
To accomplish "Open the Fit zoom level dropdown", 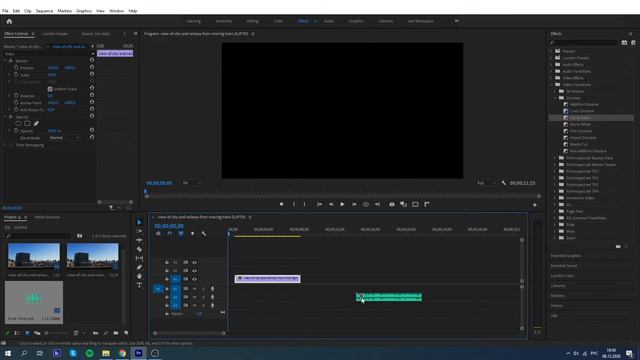I will coord(192,183).
